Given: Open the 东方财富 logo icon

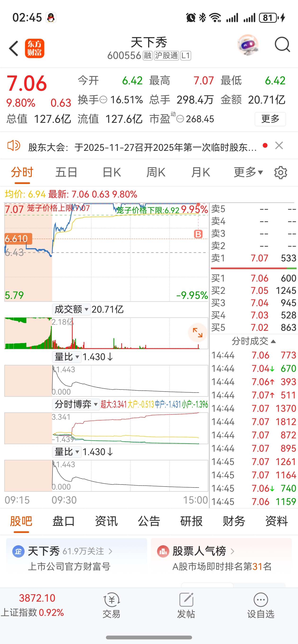Looking at the screenshot, I should 35,48.
